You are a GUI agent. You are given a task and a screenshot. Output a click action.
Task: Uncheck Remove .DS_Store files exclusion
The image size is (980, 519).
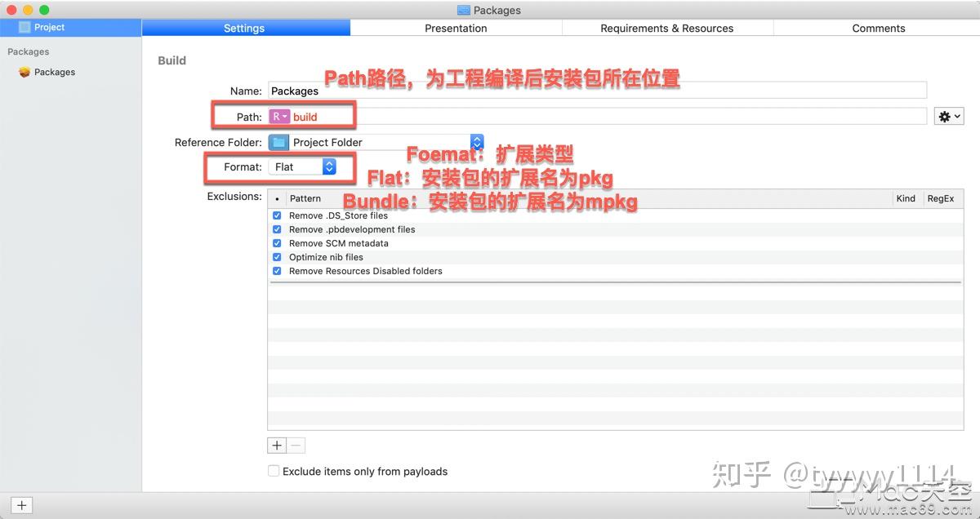(277, 215)
